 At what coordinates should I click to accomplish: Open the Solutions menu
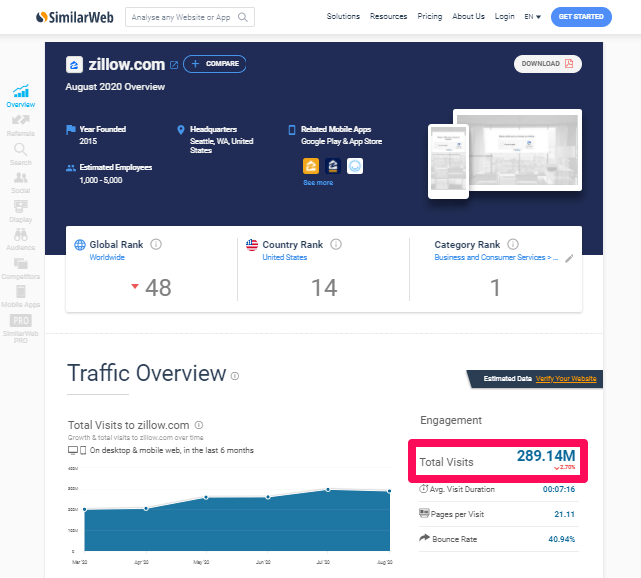tap(343, 17)
